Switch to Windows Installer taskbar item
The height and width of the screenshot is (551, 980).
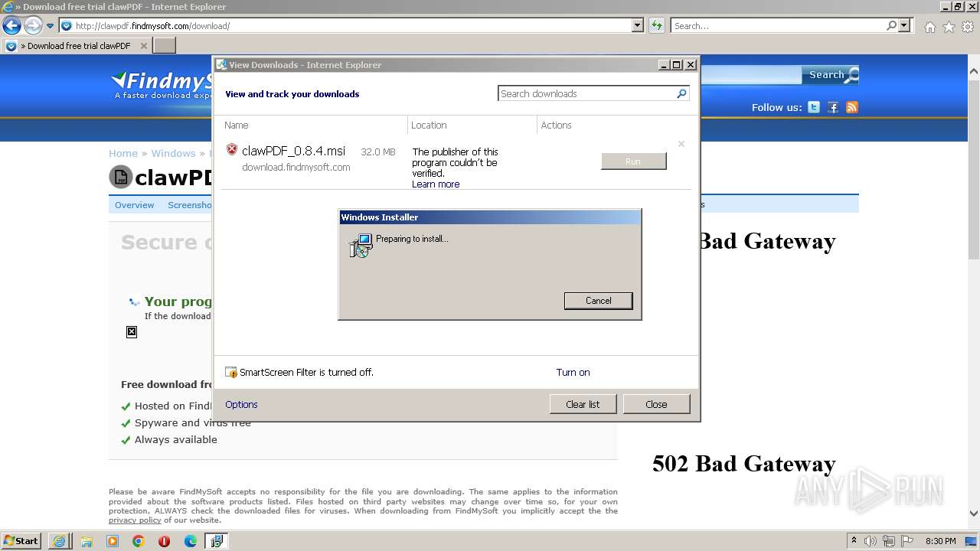point(217,541)
